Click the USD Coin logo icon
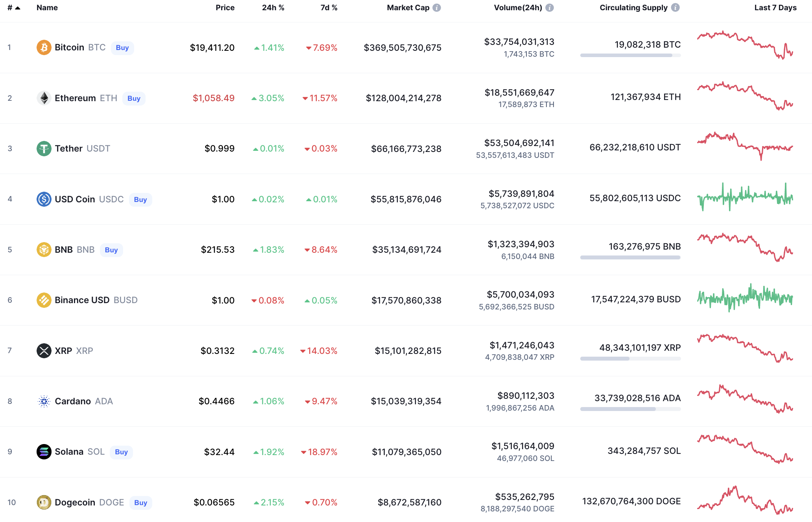The height and width of the screenshot is (522, 812). point(44,199)
